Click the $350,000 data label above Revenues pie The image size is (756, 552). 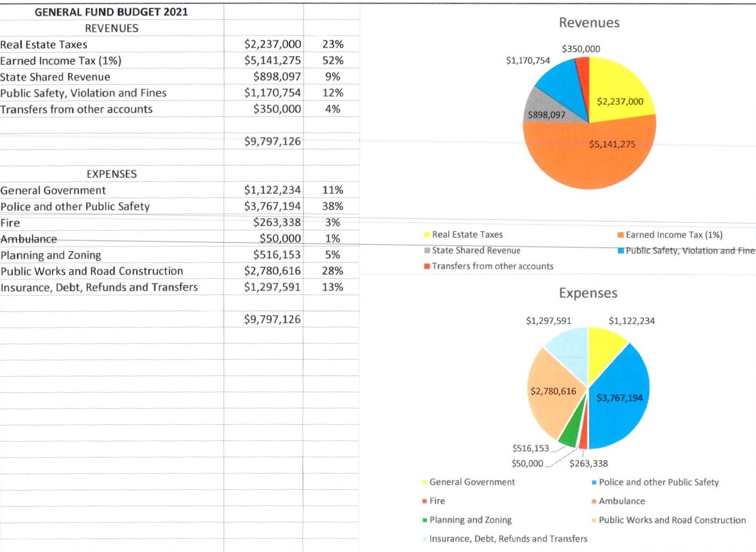point(581,49)
